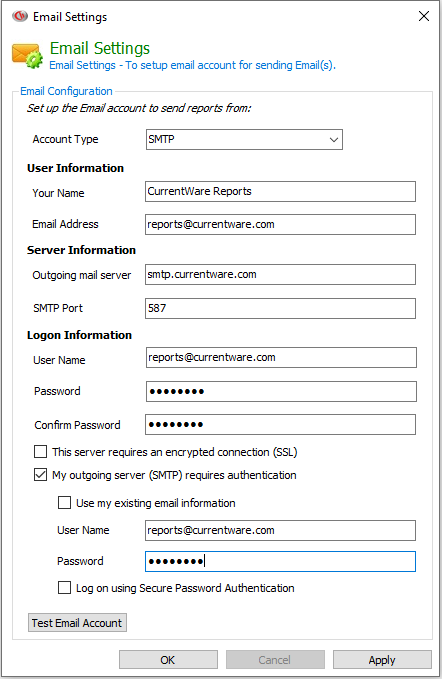
Task: Click into the Email Address field
Action: 281,224
